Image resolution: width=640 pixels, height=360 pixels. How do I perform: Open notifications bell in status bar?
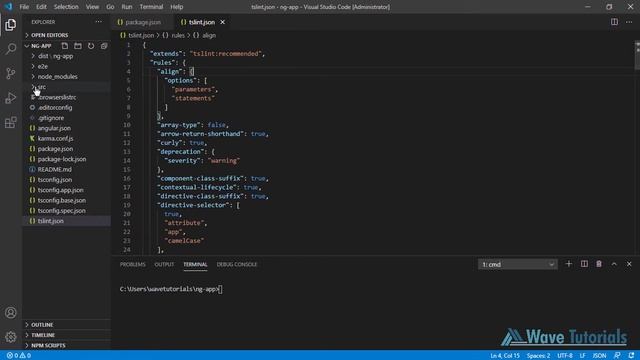point(631,356)
